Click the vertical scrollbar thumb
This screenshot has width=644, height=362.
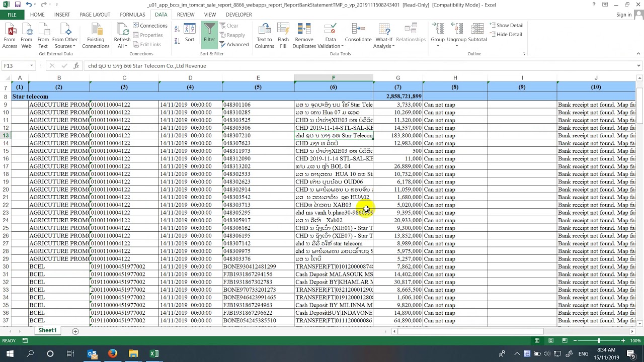pyautogui.click(x=640, y=105)
